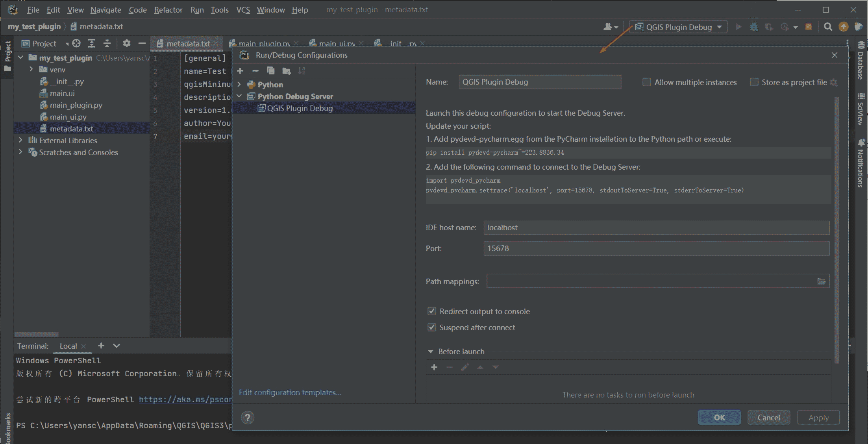Uncheck Suspend after connect

tap(432, 327)
